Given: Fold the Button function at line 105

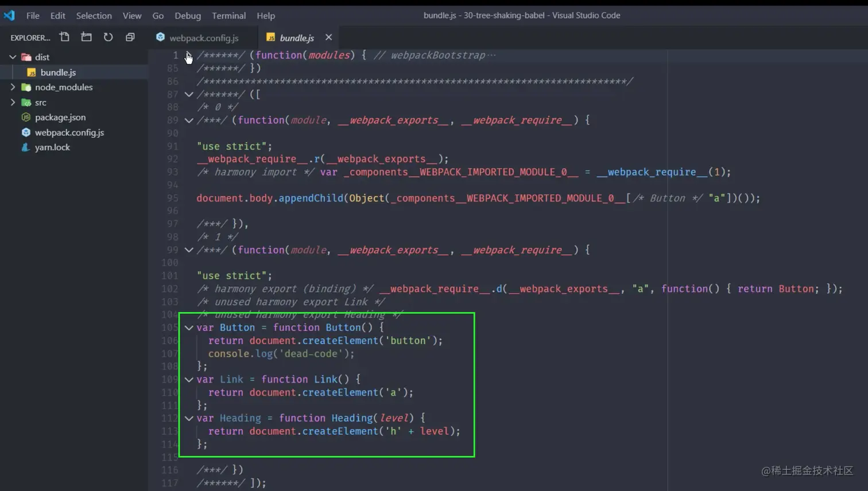Looking at the screenshot, I should click(x=189, y=328).
